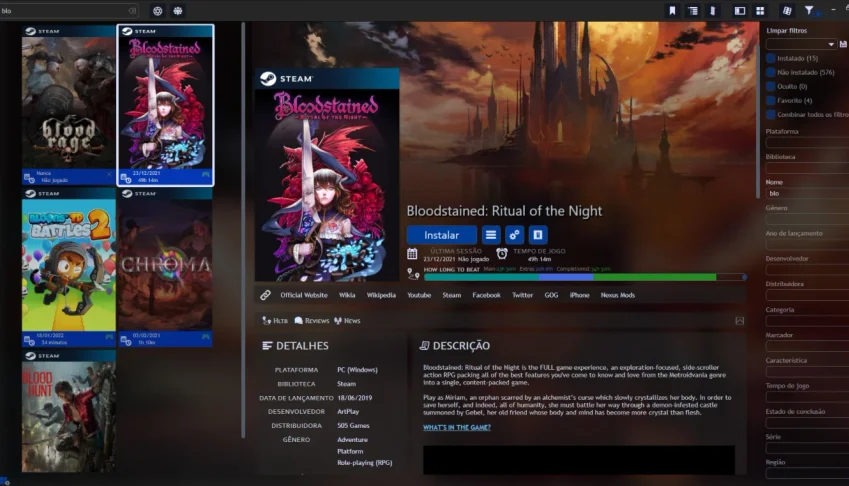
Task: Select the Blood Hunt game cover
Action: [x=69, y=417]
